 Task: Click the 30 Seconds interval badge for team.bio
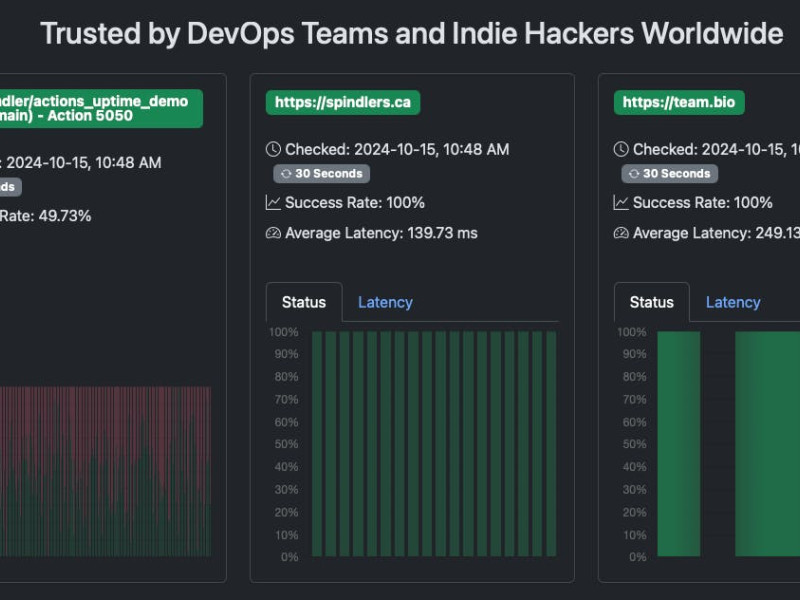click(669, 173)
